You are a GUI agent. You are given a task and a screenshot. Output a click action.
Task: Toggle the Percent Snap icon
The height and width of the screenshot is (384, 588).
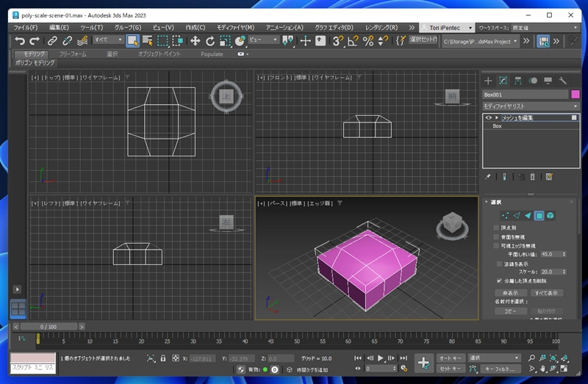pyautogui.click(x=368, y=40)
